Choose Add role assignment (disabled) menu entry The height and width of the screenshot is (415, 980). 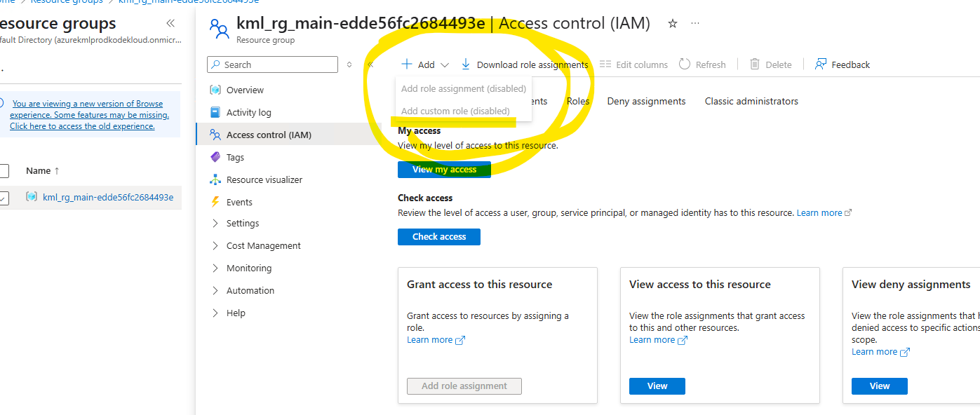[464, 88]
